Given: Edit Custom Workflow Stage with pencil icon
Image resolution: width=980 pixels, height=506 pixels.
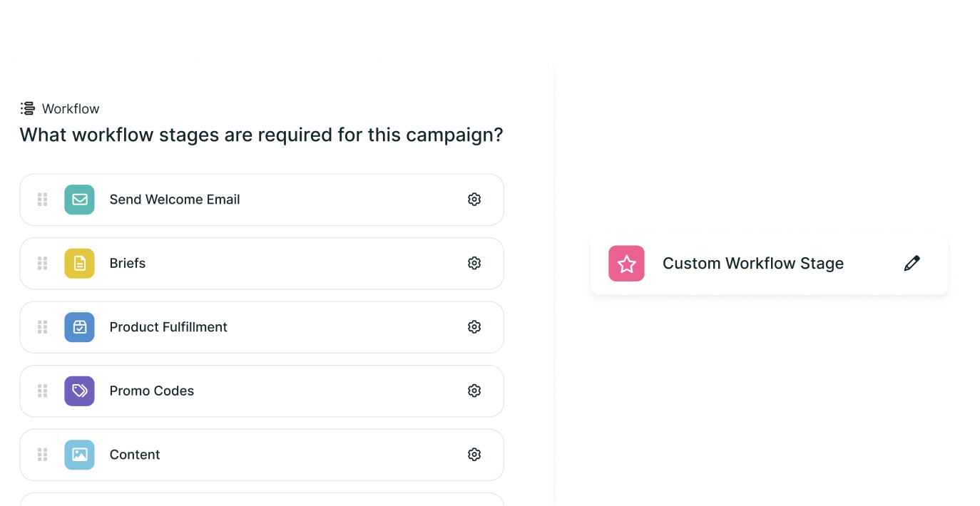Looking at the screenshot, I should (x=912, y=264).
